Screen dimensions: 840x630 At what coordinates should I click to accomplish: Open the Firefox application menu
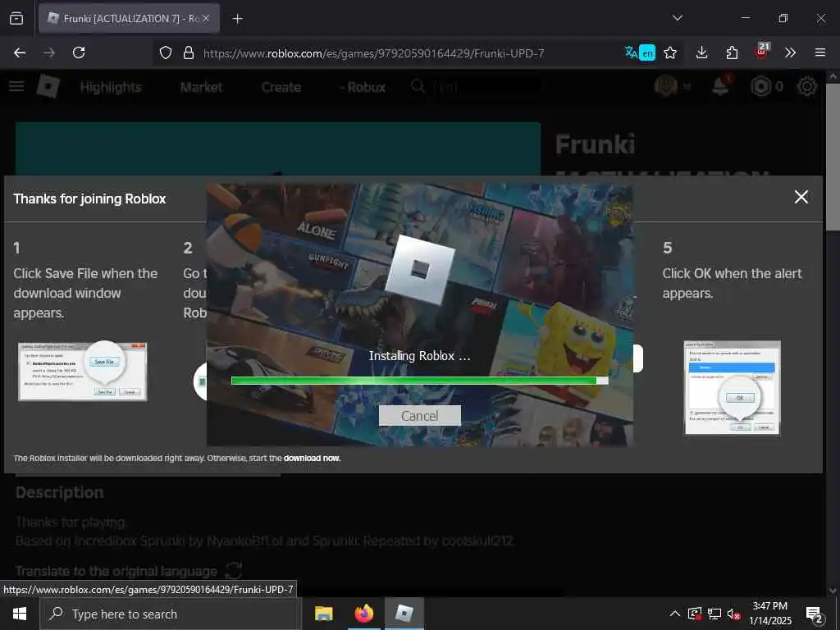[819, 52]
